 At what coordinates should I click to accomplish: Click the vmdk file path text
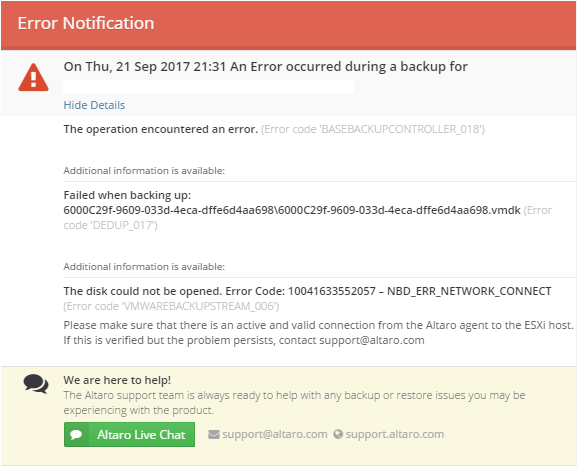point(292,210)
